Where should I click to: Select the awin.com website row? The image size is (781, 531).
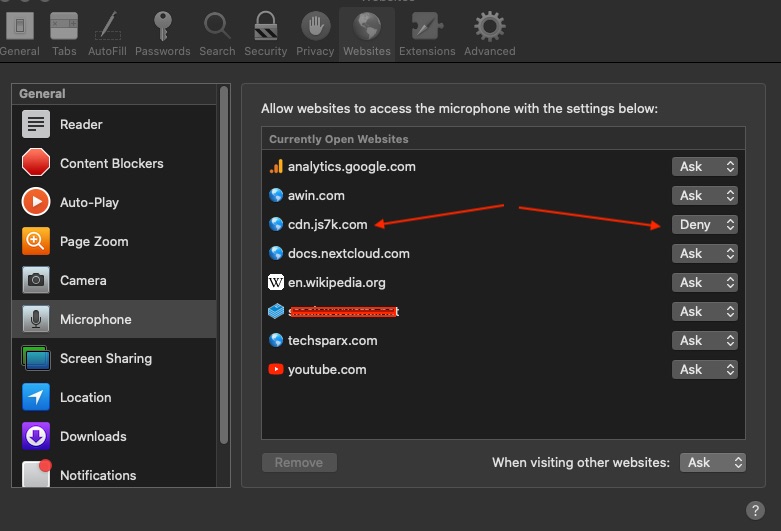click(x=503, y=195)
